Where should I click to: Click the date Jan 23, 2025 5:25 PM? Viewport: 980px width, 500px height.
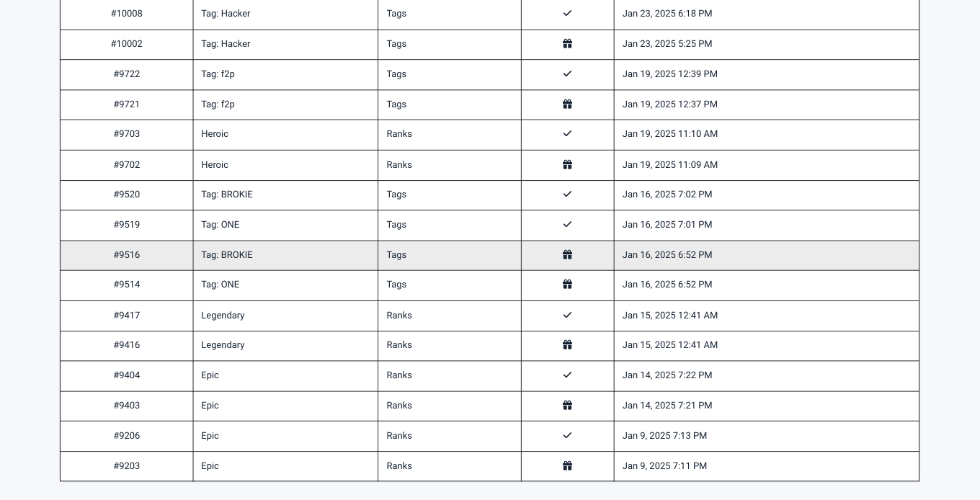click(667, 44)
